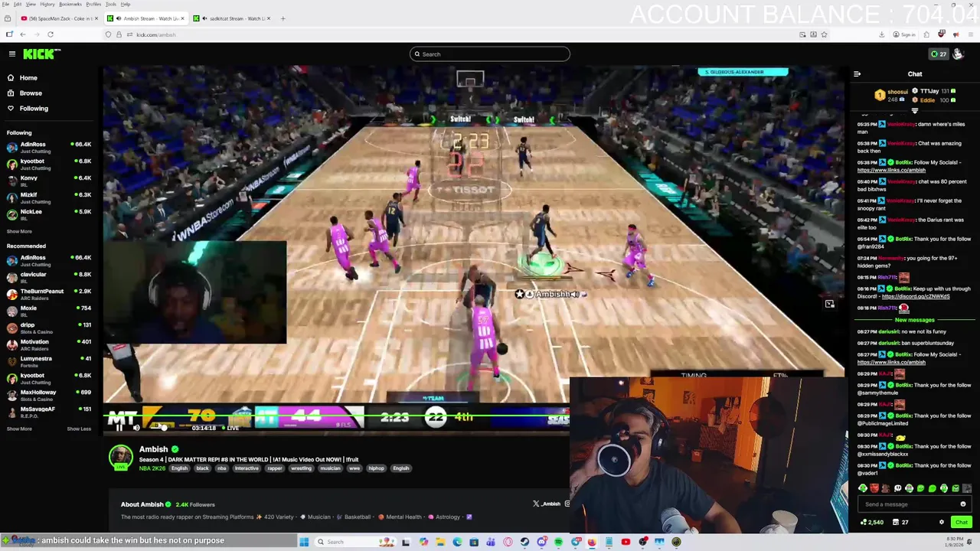Select the 'hiphop' stream tag
This screenshot has width=980, height=551.
[x=376, y=468]
